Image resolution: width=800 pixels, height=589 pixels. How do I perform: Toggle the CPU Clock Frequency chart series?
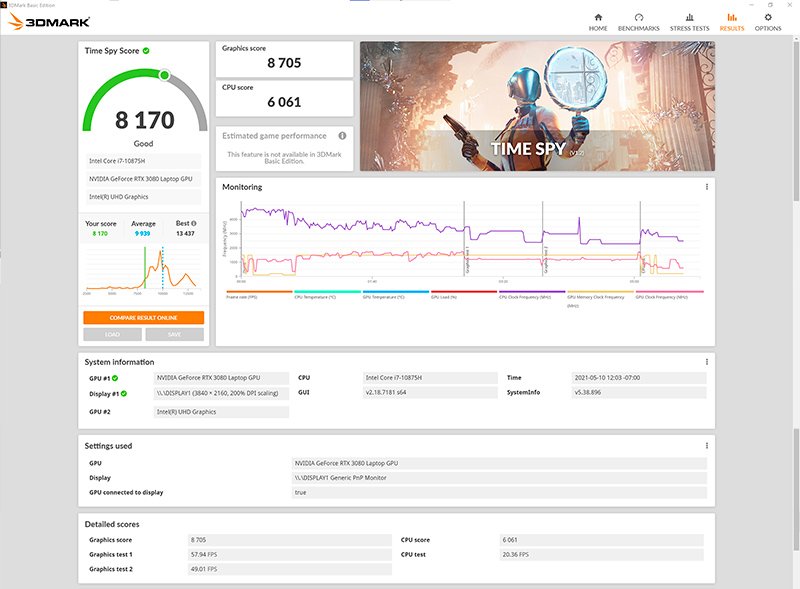[532, 294]
